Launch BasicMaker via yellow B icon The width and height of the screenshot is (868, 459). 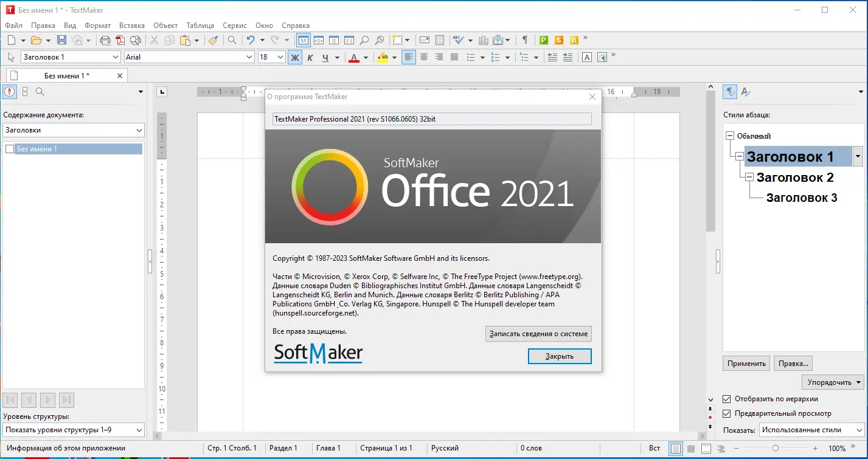tap(574, 40)
